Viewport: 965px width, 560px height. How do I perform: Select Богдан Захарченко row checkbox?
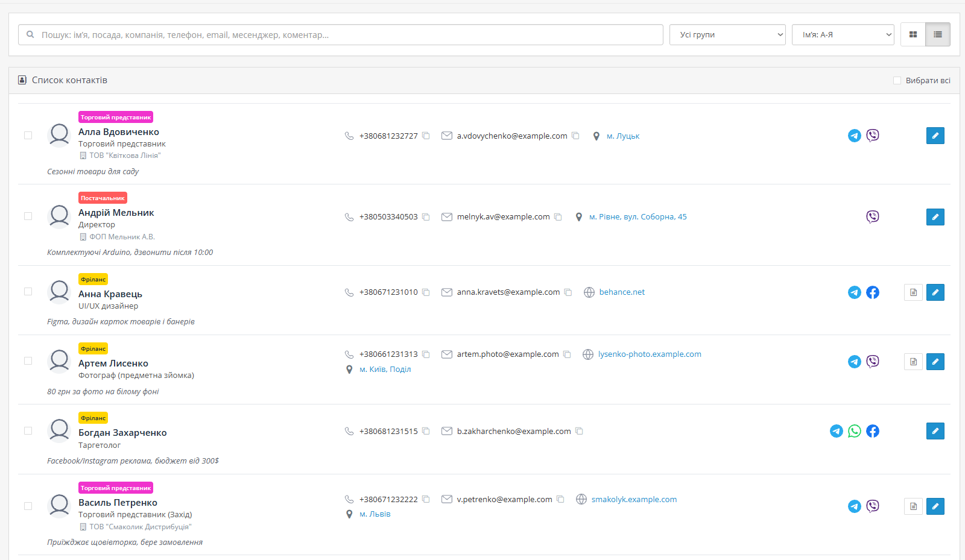(28, 431)
